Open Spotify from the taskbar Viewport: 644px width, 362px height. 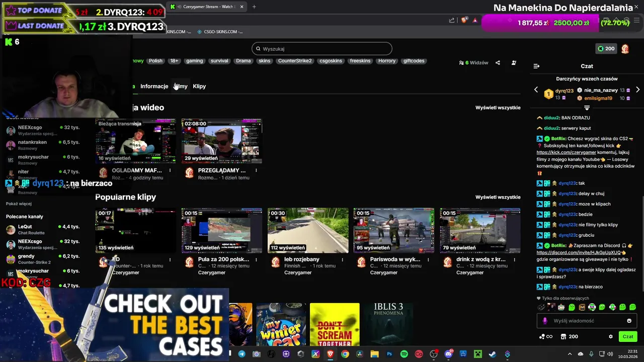click(404, 354)
